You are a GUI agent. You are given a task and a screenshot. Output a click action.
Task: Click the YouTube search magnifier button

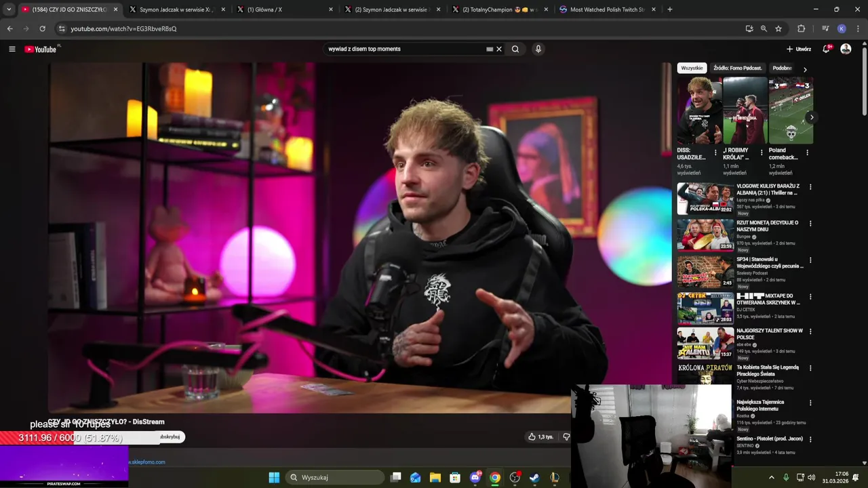click(515, 49)
